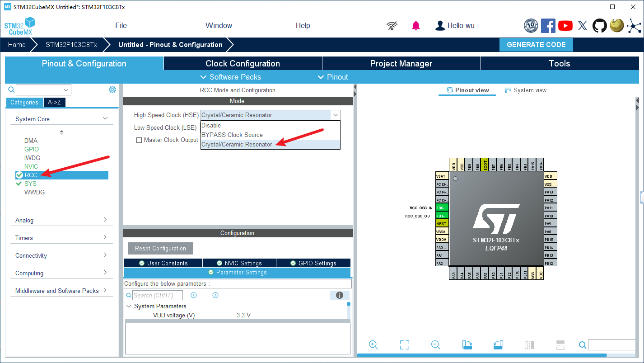This screenshot has height=363, width=644.
Task: Click the GENERATE CODE button
Action: (536, 45)
